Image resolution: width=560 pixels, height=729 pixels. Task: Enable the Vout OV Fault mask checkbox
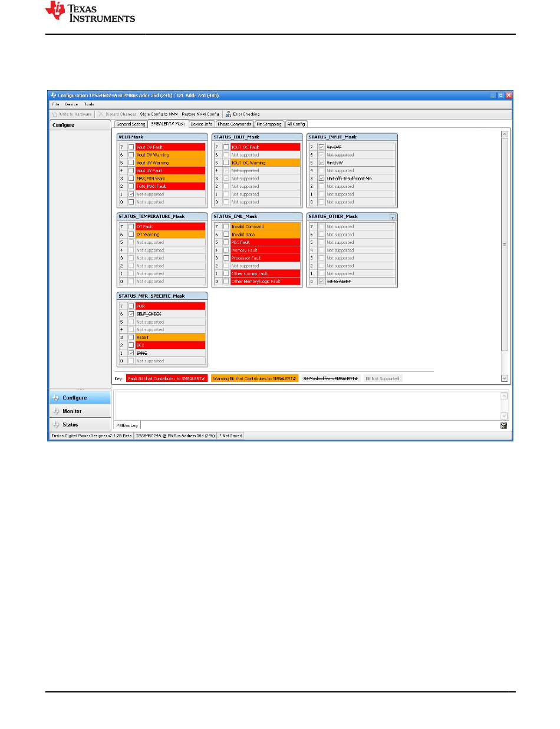[x=131, y=147]
